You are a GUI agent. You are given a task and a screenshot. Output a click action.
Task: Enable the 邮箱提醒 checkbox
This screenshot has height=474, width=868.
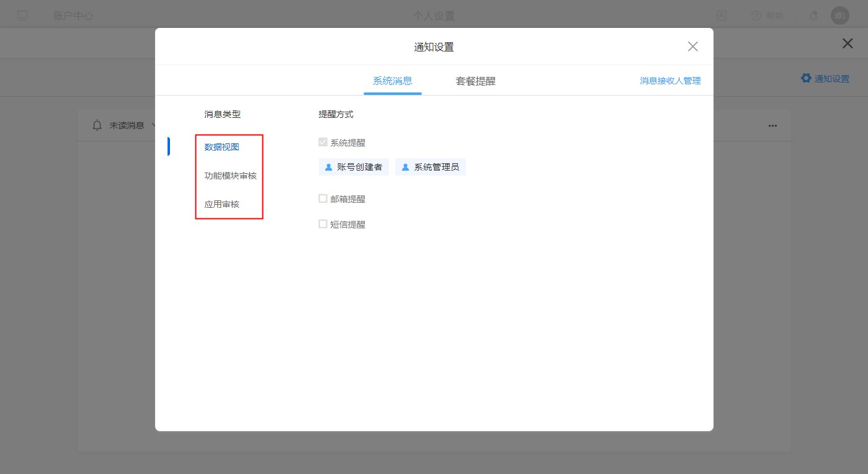pyautogui.click(x=323, y=199)
